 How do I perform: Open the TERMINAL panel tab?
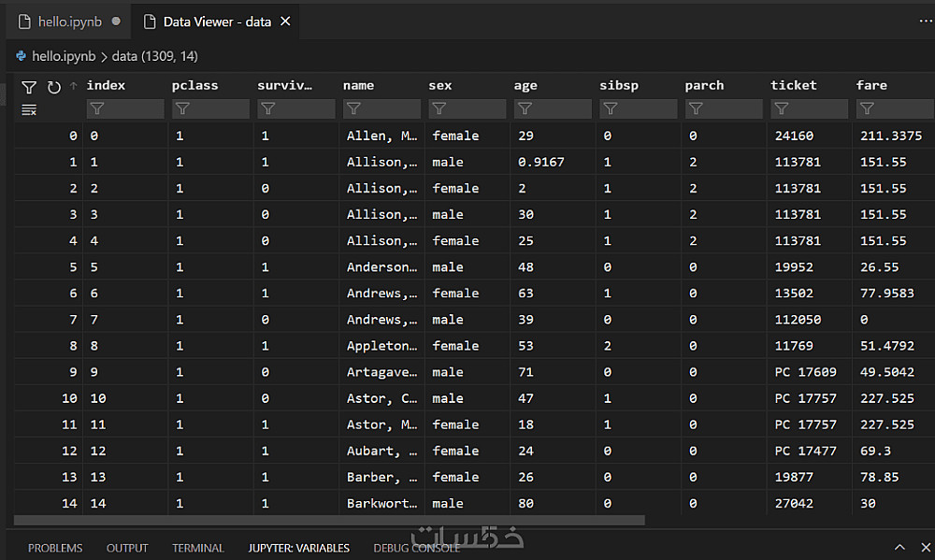pos(198,548)
